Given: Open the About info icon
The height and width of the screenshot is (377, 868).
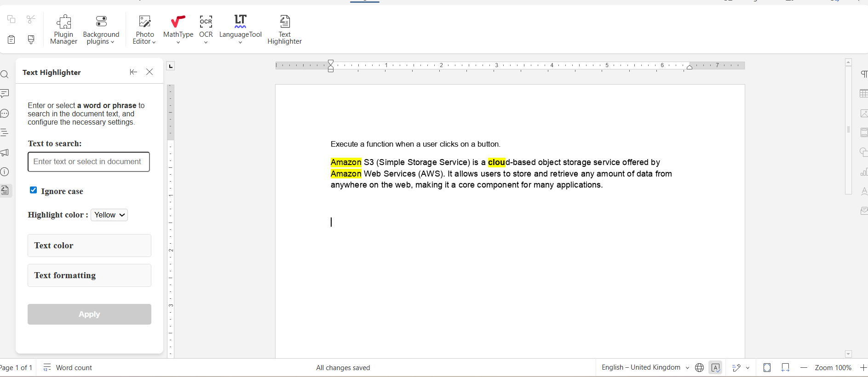Looking at the screenshot, I should click(x=5, y=172).
